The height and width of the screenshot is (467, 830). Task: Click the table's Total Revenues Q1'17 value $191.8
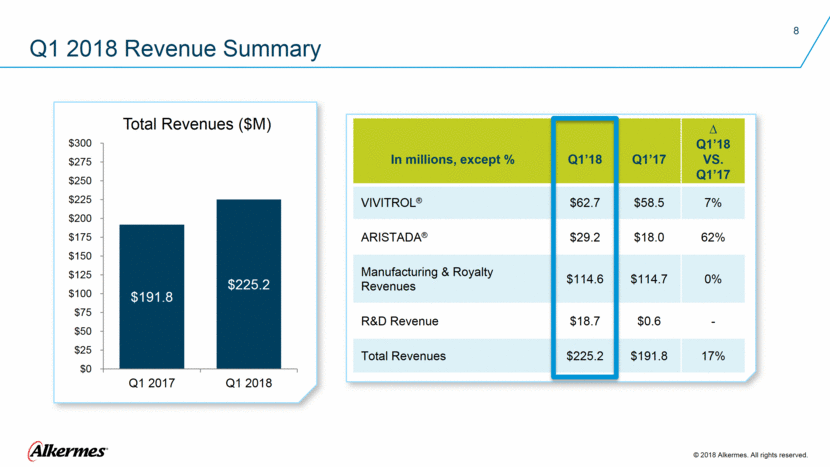pos(649,356)
